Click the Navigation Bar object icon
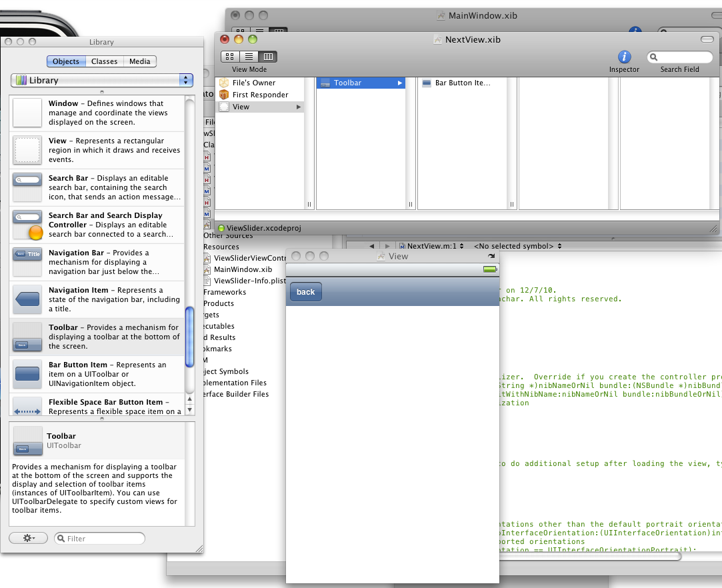Viewport: 722px width, 588px height. click(27, 261)
